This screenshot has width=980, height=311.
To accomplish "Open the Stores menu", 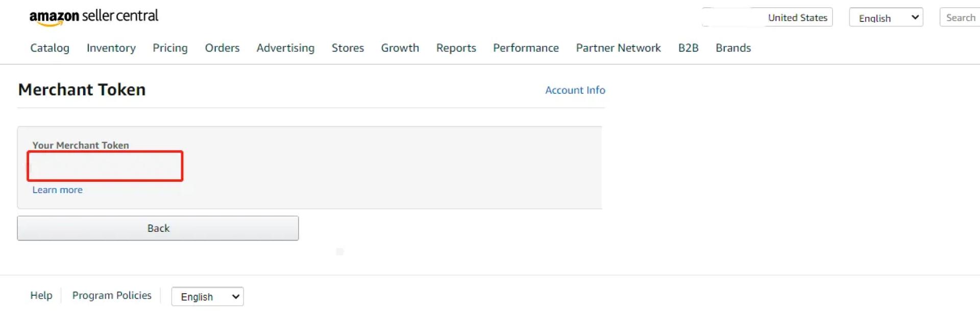I will [348, 48].
